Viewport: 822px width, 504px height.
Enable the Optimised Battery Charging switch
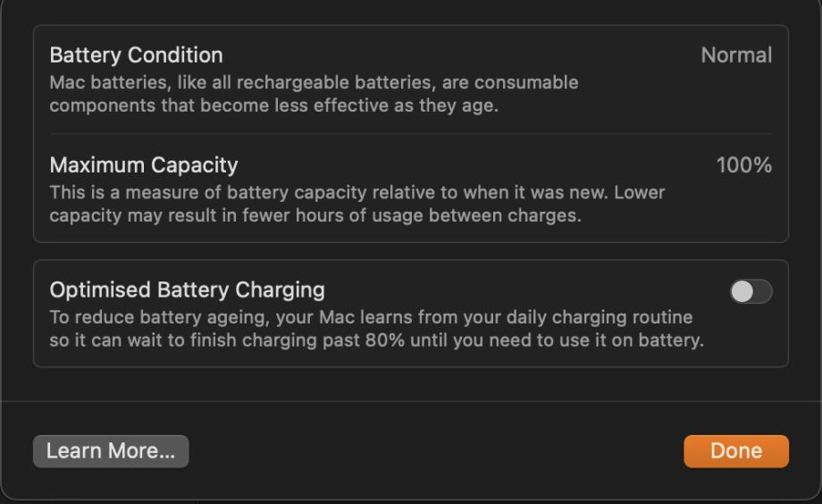[751, 292]
